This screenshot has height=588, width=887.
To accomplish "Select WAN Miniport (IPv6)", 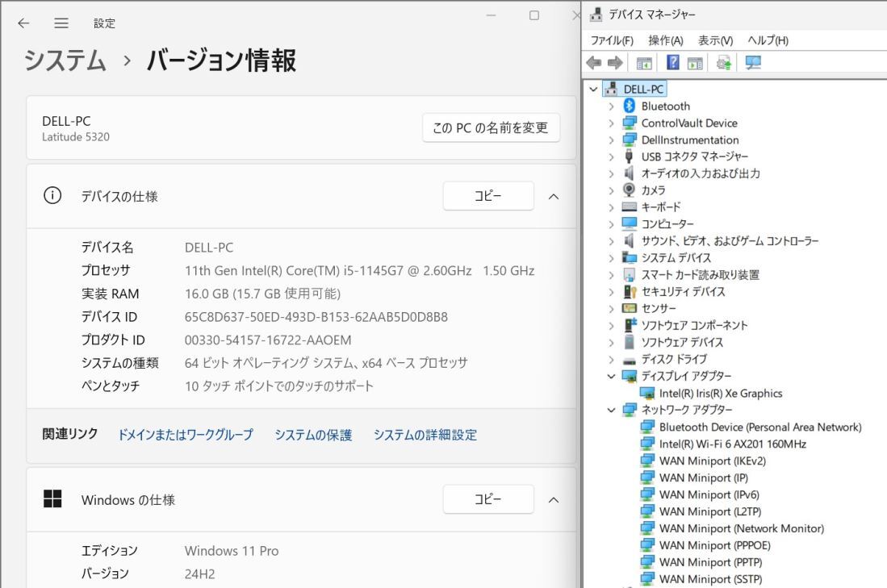I will click(x=709, y=495).
